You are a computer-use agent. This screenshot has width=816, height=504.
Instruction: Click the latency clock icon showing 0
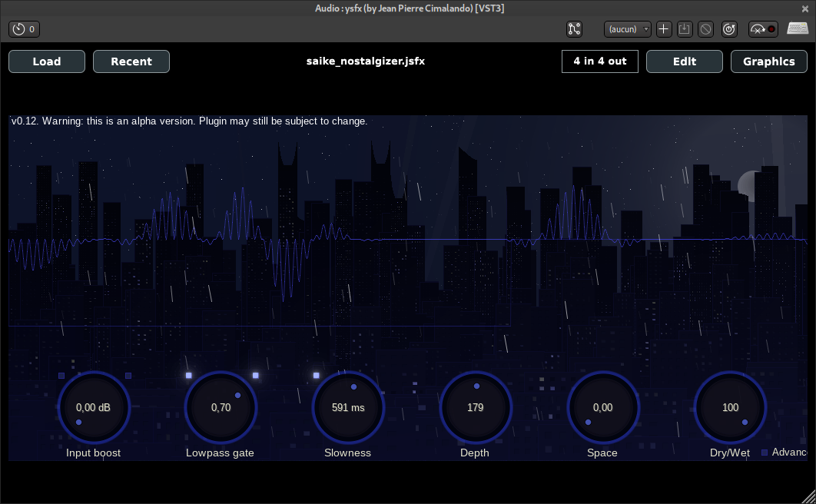coord(24,29)
